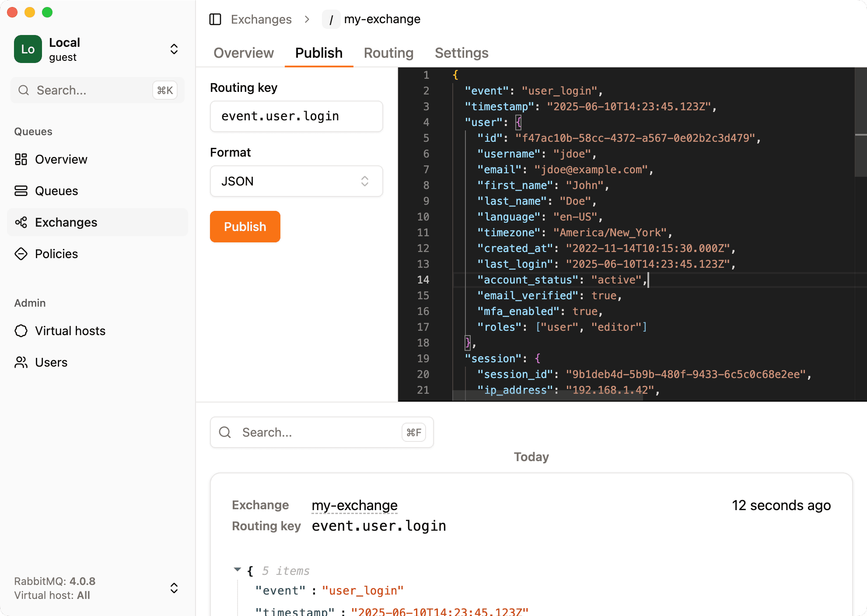The image size is (867, 616).
Task: Open the Virtual host selector at bottom left
Action: point(174,588)
